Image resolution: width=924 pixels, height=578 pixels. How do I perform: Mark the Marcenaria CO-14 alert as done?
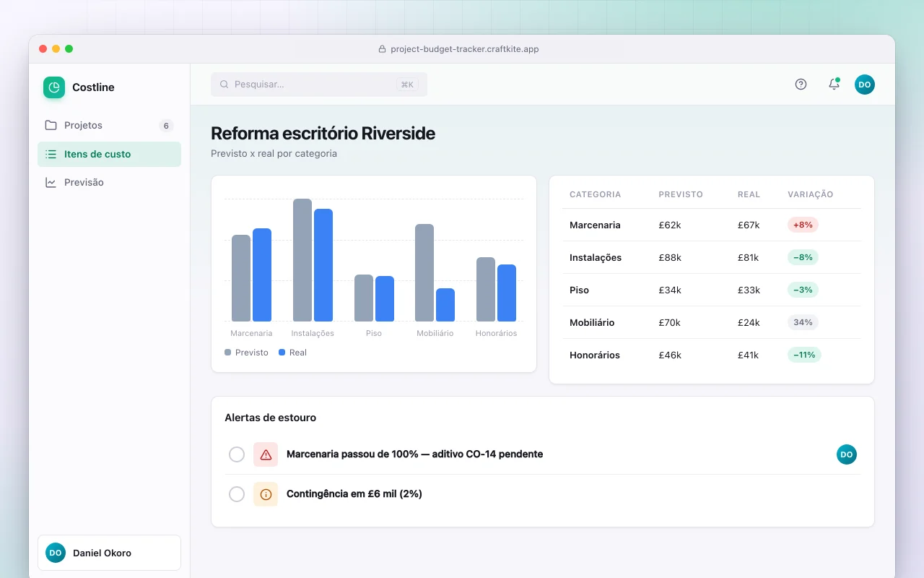point(237,454)
